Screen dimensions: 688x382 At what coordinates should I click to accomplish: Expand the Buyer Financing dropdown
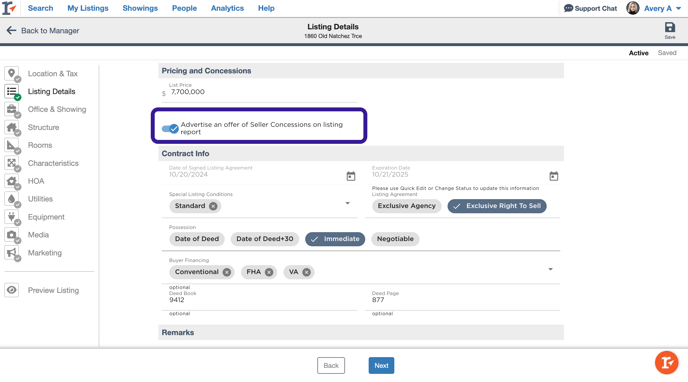(551, 269)
